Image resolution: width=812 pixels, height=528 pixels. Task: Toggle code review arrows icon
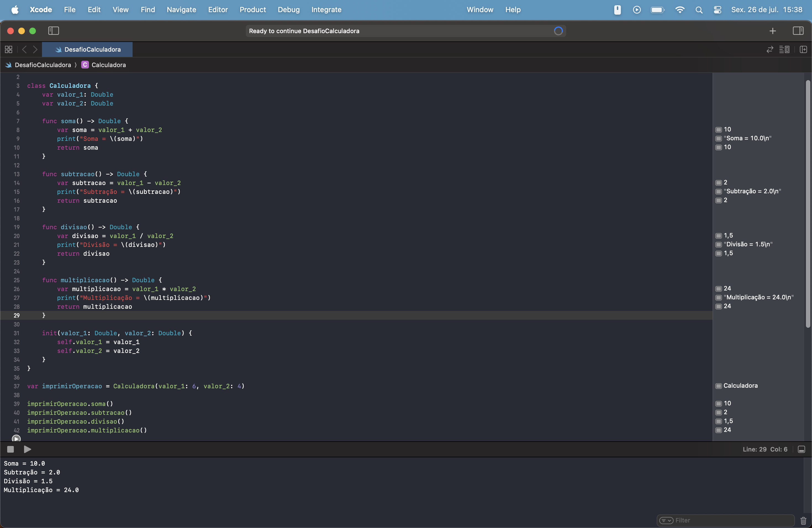pos(770,49)
